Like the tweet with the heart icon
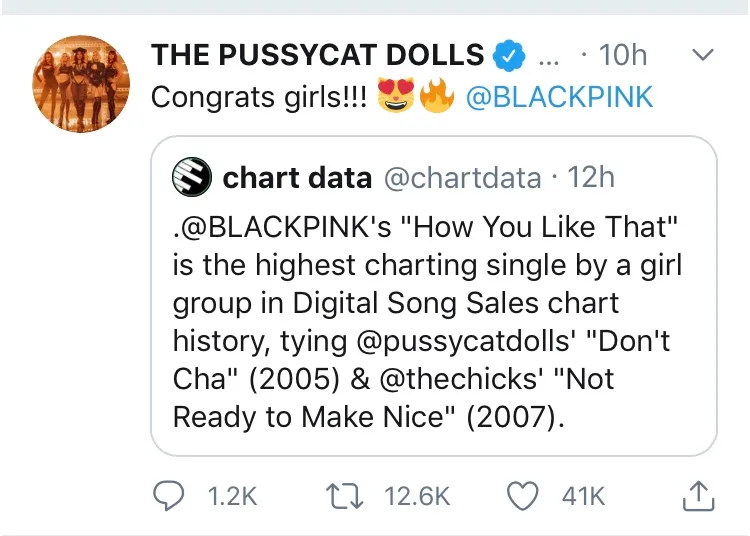 (522, 496)
